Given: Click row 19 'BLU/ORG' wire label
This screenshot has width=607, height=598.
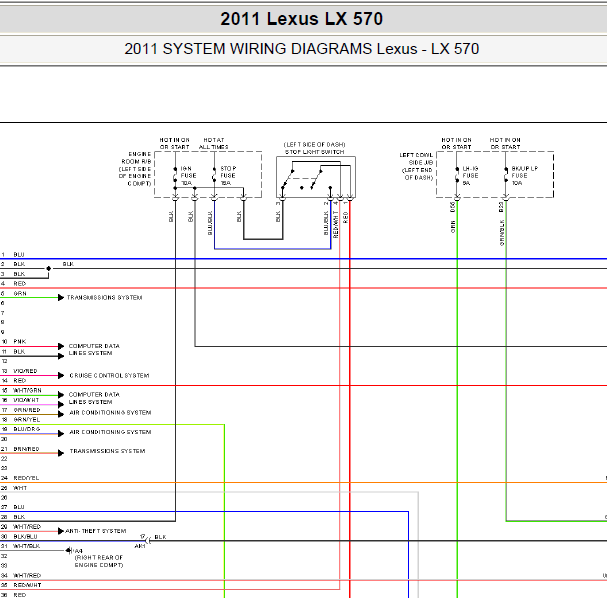Looking at the screenshot, I should 27,429.
